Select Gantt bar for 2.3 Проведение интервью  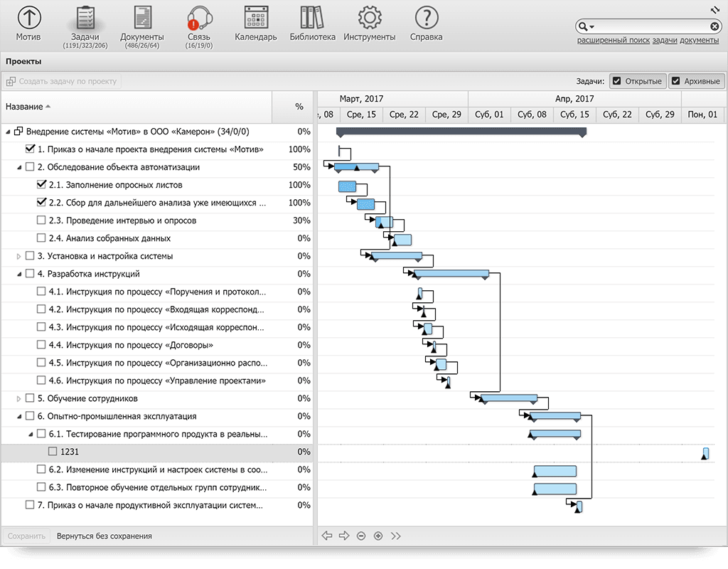384,222
